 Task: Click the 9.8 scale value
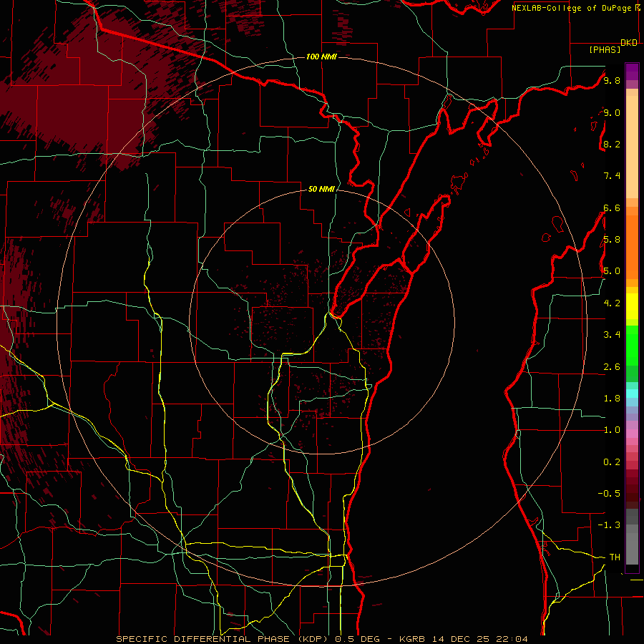point(612,80)
